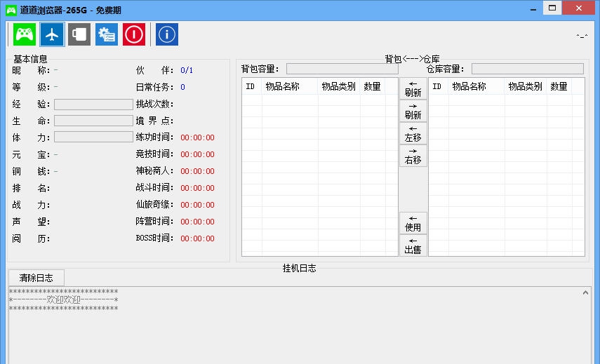Click the 挂机日志 section title
Image resolution: width=600 pixels, height=364 pixels.
click(x=299, y=269)
